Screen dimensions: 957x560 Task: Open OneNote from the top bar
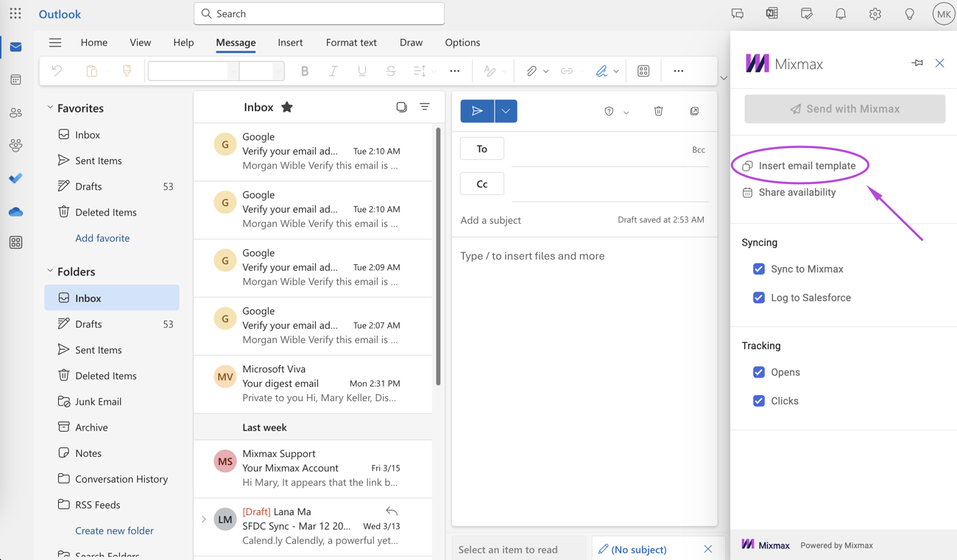coord(771,13)
